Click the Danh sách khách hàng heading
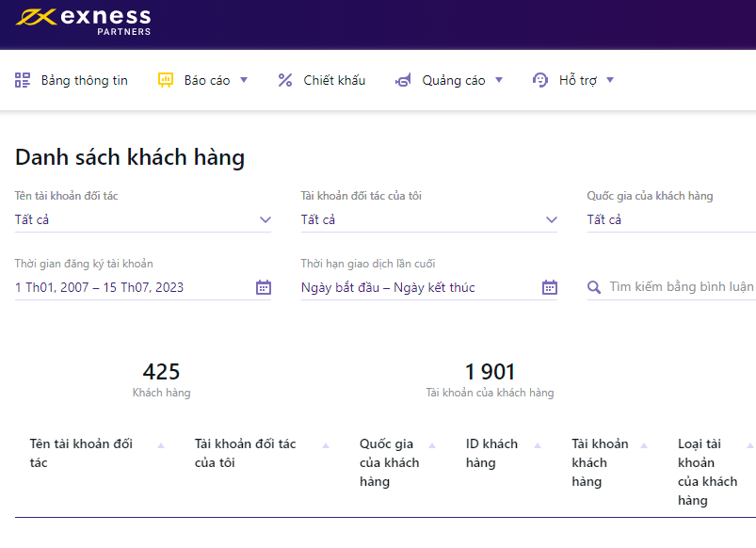This screenshot has width=756, height=548. [130, 158]
